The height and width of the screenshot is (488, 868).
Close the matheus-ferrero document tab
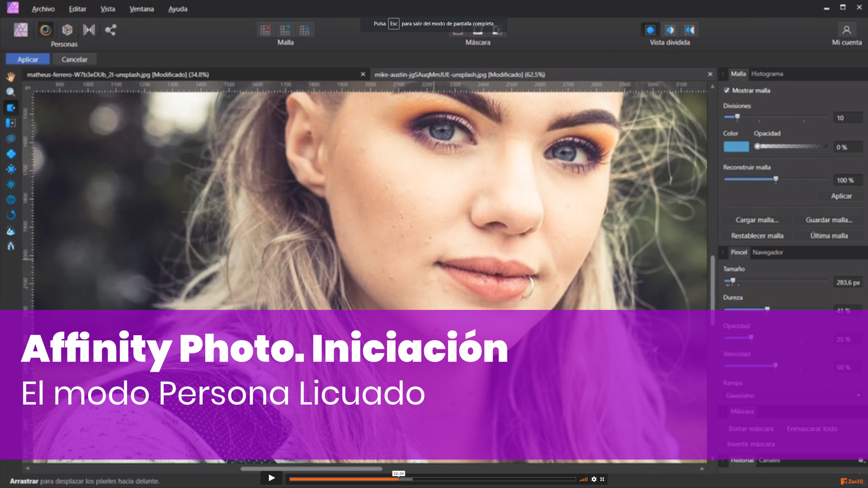tap(363, 74)
